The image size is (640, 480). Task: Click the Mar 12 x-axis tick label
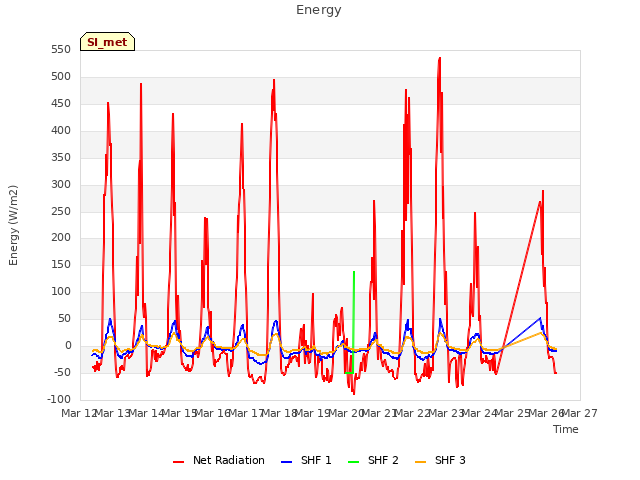click(79, 413)
